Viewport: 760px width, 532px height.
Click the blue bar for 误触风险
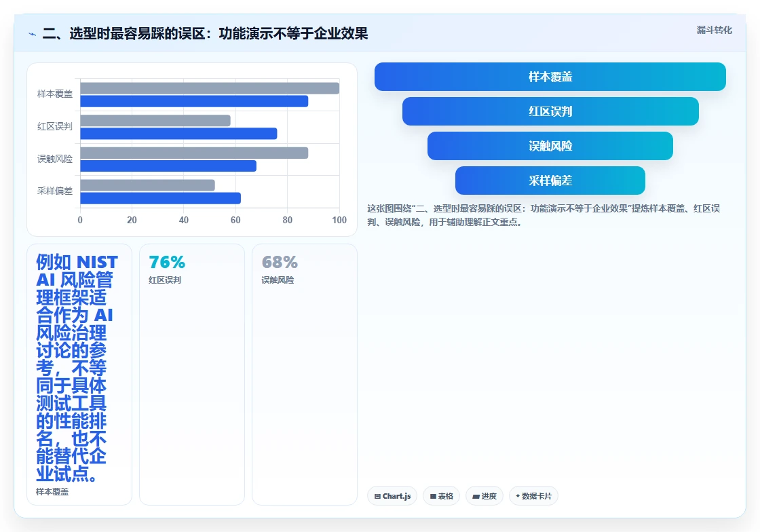pos(168,166)
